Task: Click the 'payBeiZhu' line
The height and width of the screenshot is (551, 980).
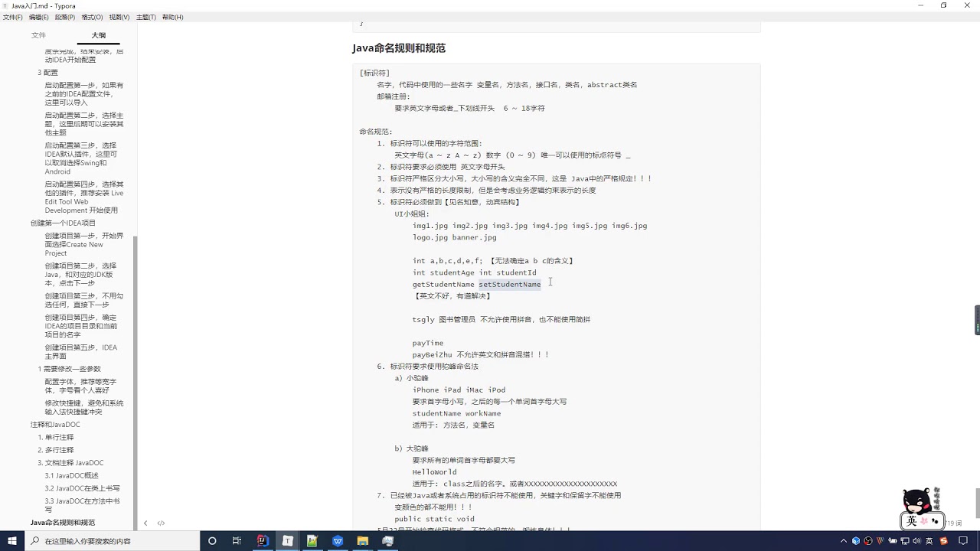Action: coord(481,354)
